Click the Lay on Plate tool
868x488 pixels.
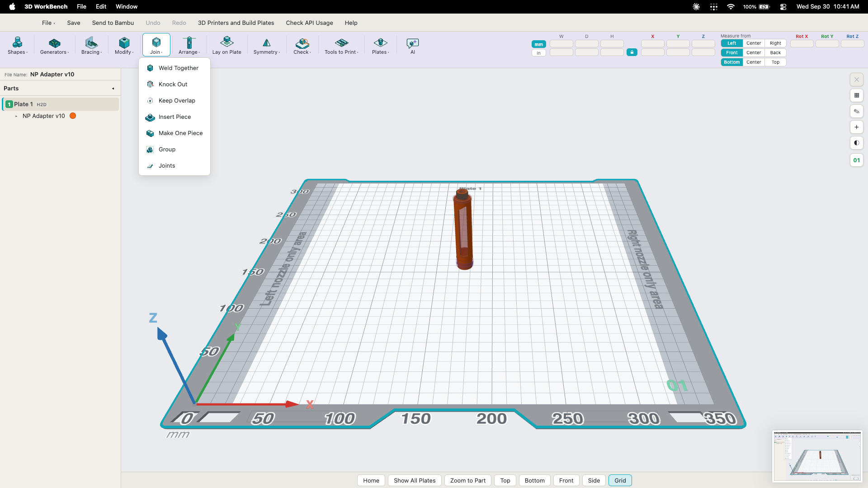[x=226, y=45]
